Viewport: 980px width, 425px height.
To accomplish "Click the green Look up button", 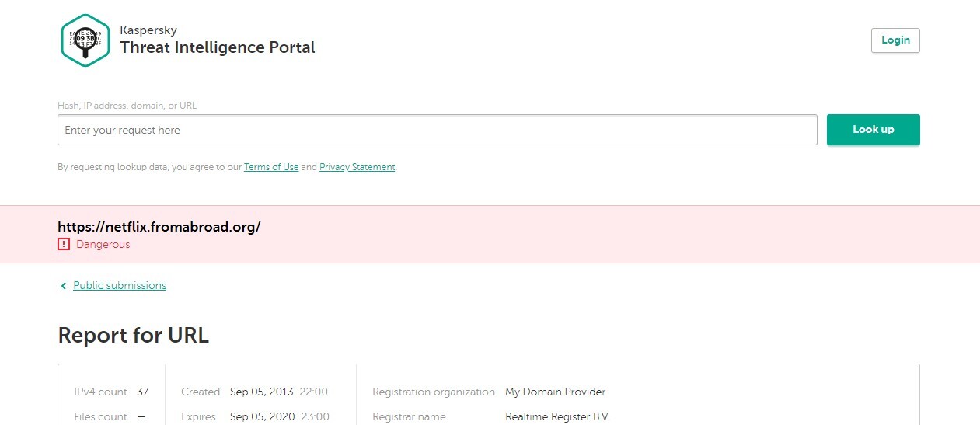I will click(873, 130).
